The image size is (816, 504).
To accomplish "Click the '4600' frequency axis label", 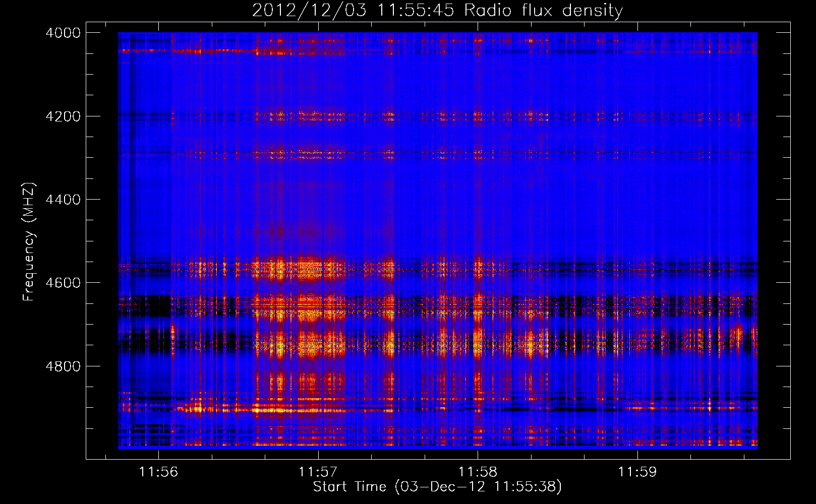I will click(63, 283).
